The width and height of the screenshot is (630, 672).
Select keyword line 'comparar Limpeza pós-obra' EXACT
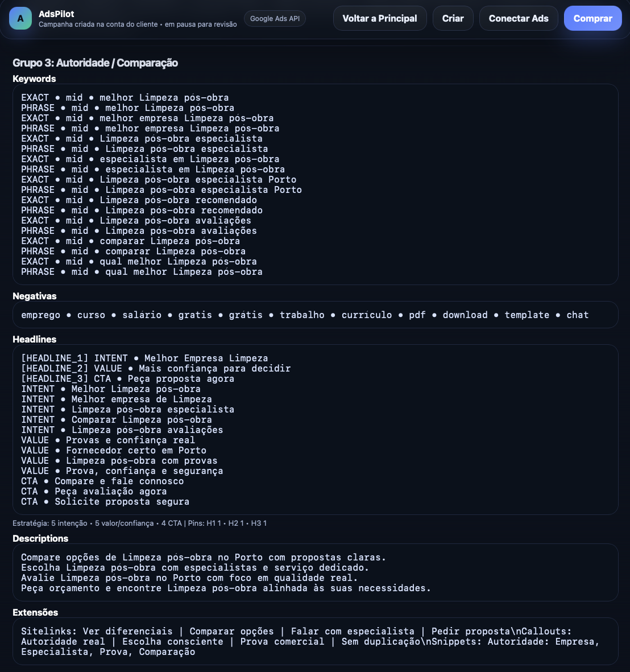130,241
